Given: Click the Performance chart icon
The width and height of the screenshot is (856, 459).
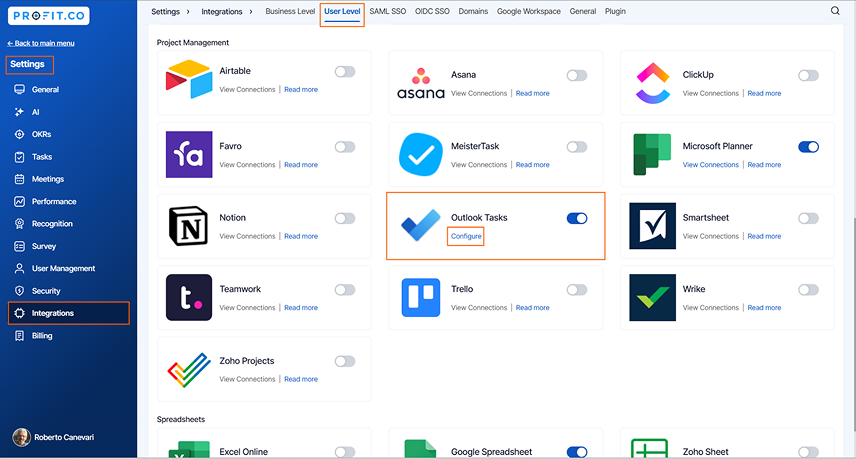Looking at the screenshot, I should click(x=20, y=201).
